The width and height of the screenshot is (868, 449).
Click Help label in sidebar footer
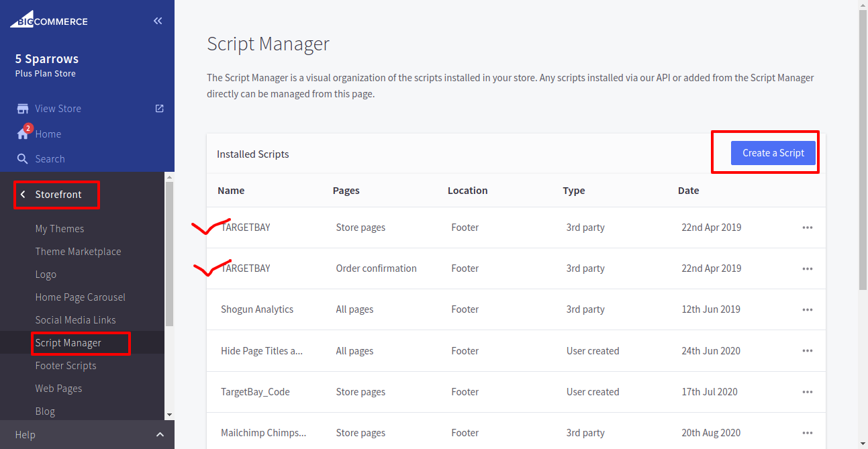(x=25, y=435)
